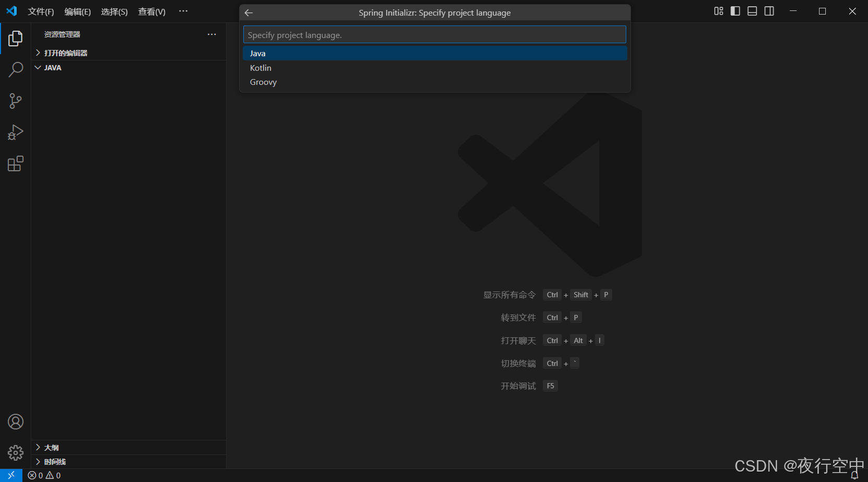Open the 选择(S) menu

coord(114,11)
